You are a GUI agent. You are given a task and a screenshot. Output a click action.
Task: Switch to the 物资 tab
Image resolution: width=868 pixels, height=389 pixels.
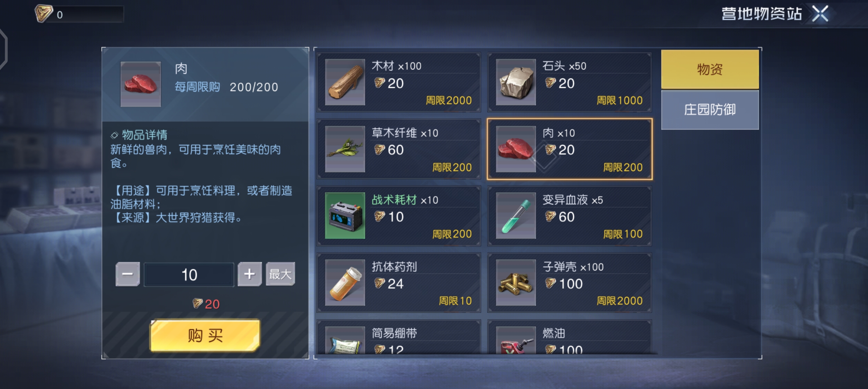pos(710,70)
